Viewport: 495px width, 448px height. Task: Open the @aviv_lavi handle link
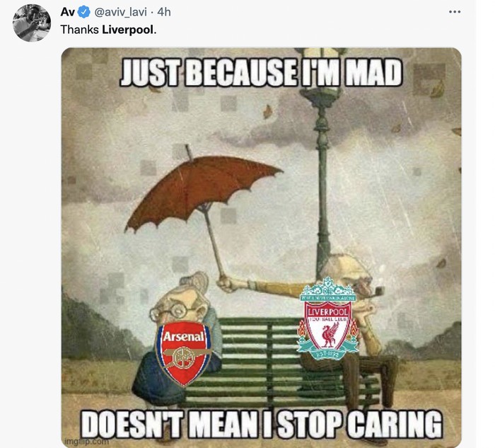pyautogui.click(x=121, y=12)
